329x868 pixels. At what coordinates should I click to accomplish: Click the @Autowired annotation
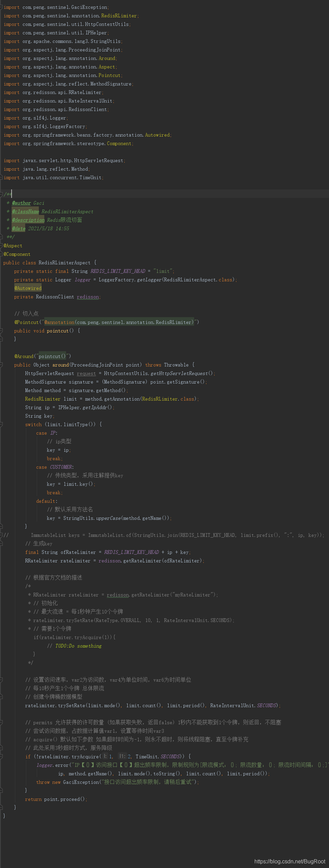[28, 288]
